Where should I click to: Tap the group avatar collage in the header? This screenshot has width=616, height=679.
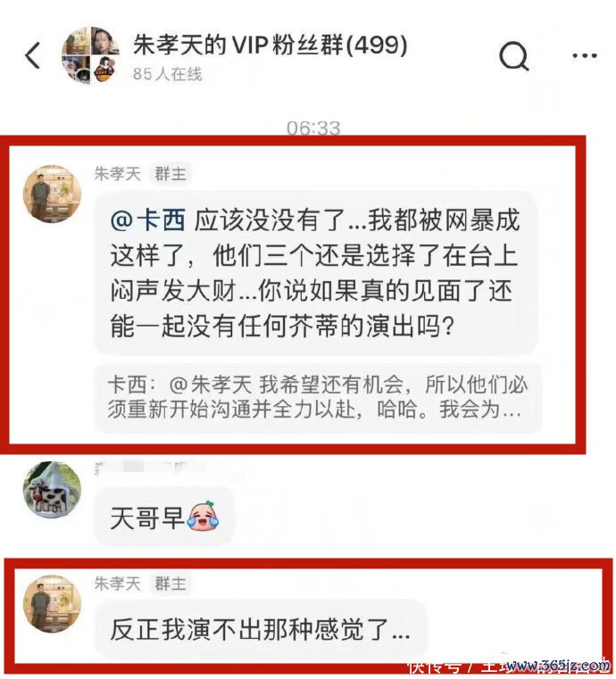tap(90, 55)
